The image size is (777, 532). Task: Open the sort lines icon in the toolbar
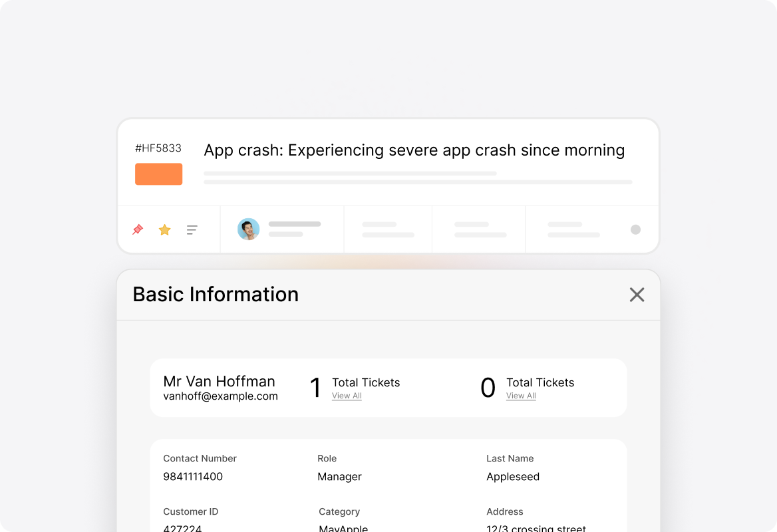[x=192, y=229]
